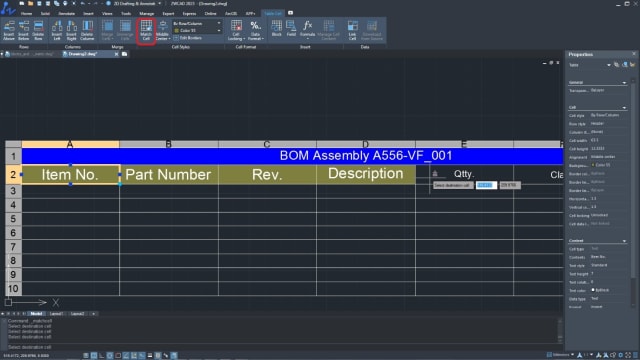Collapse the General section in Properties
The width and height of the screenshot is (640, 360).
pos(624,83)
